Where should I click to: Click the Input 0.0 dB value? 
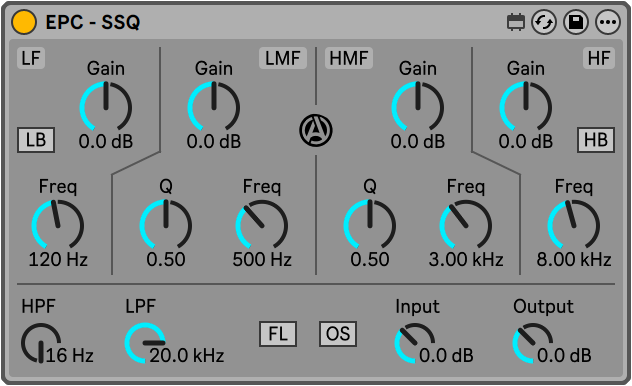point(446,355)
